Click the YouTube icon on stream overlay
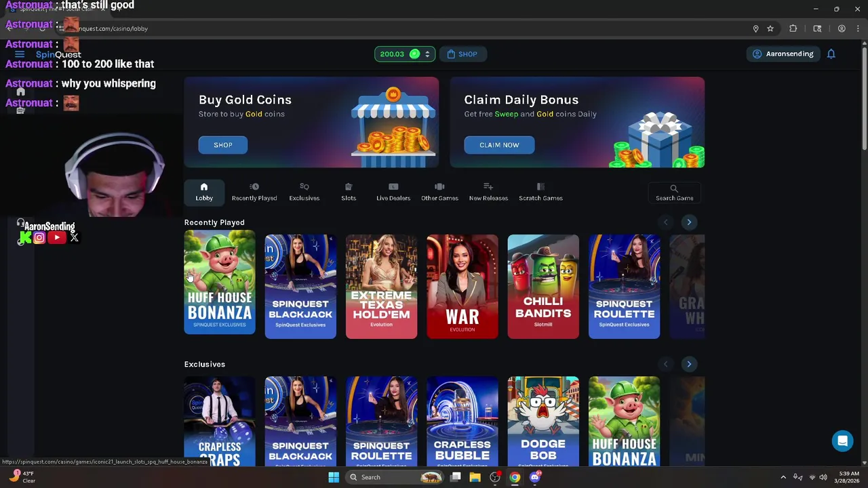This screenshot has width=868, height=488. coord(57,237)
